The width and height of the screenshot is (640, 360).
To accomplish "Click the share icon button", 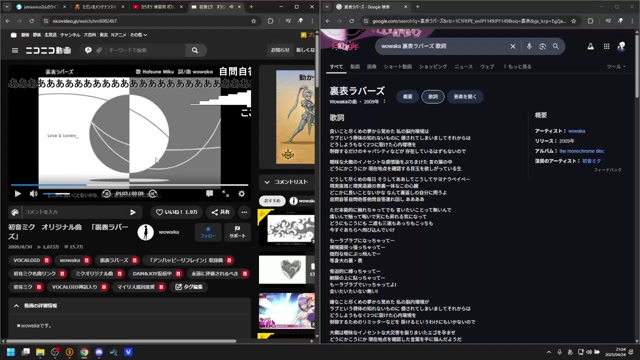I will point(220,212).
